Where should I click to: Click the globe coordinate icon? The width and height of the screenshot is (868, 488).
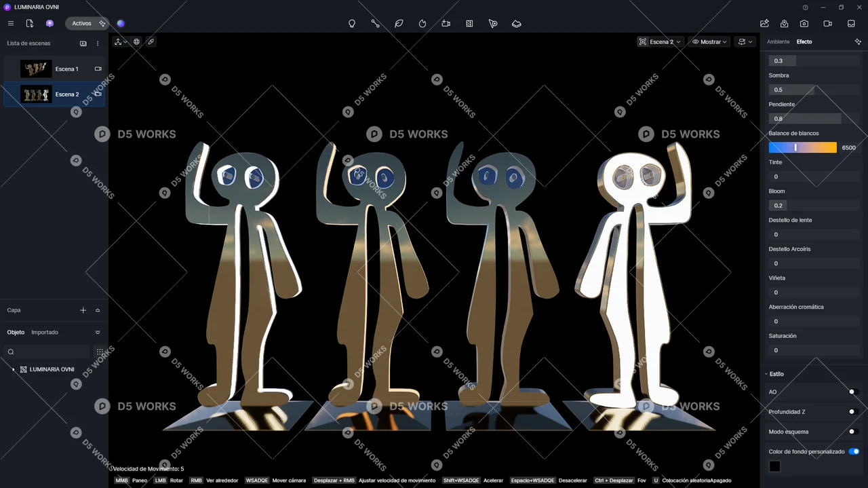point(136,41)
